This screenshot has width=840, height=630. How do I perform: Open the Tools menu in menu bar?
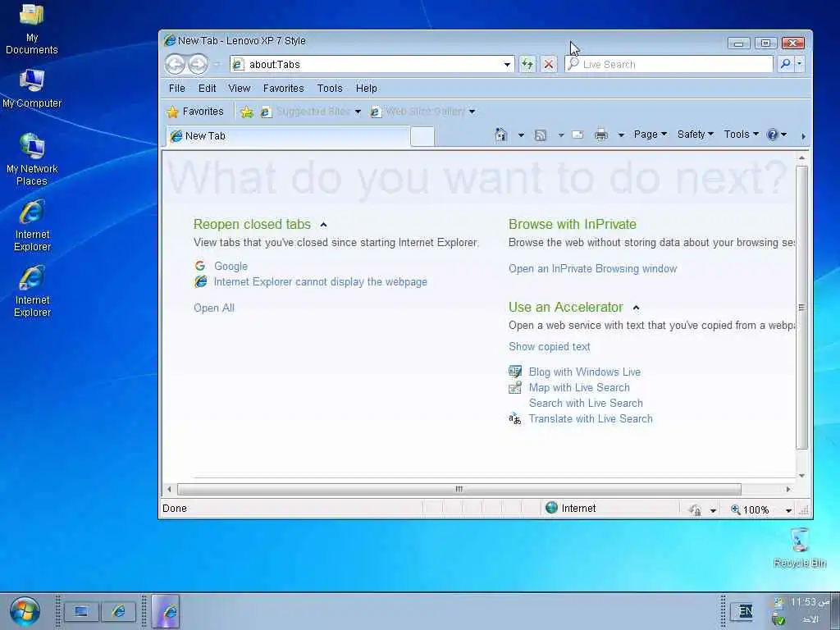pos(330,88)
